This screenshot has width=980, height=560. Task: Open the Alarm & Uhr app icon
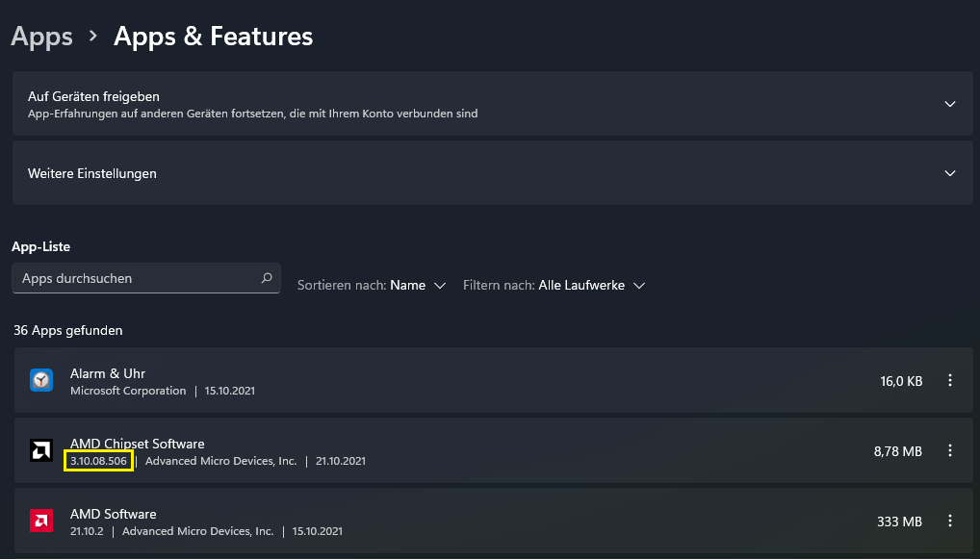tap(41, 380)
